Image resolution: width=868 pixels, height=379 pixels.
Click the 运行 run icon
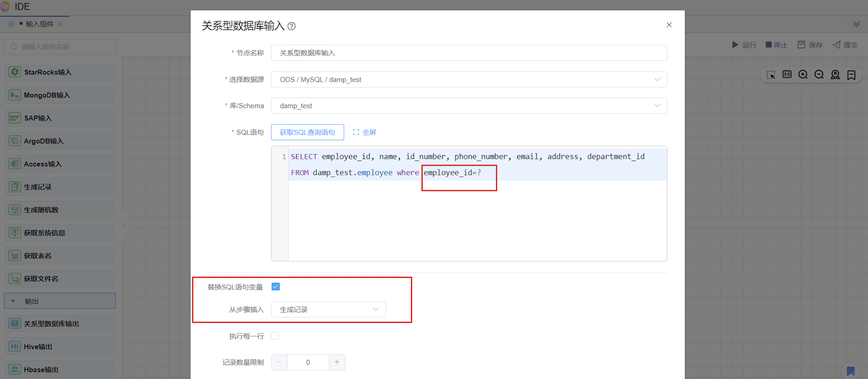735,45
